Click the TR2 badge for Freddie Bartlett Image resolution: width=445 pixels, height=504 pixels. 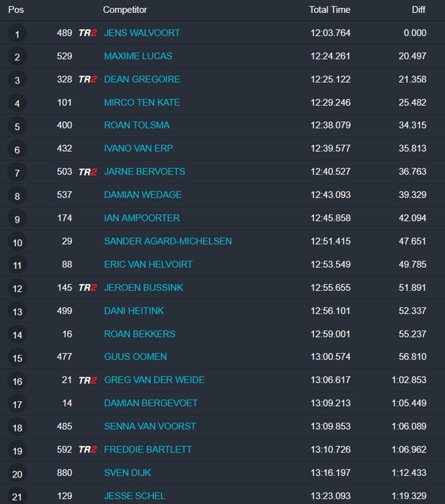(87, 450)
